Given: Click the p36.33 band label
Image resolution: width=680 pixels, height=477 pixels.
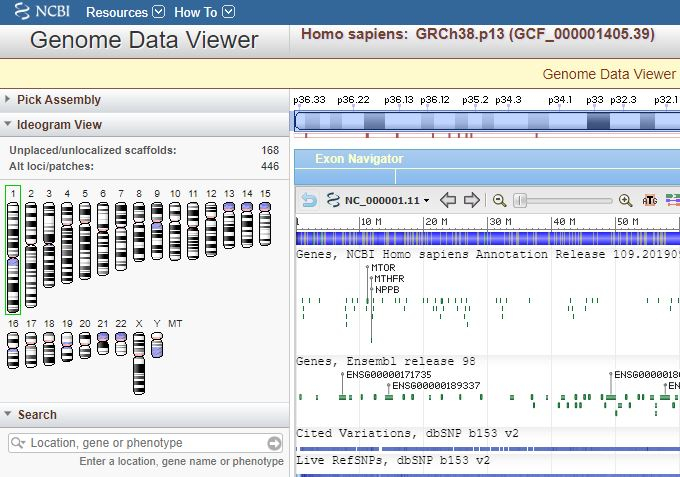Looking at the screenshot, I should (x=309, y=100).
